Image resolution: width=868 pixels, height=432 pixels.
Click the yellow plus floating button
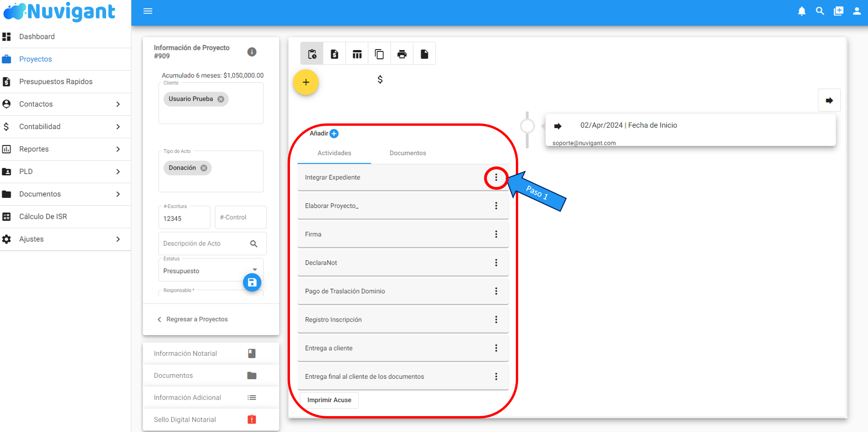click(306, 82)
